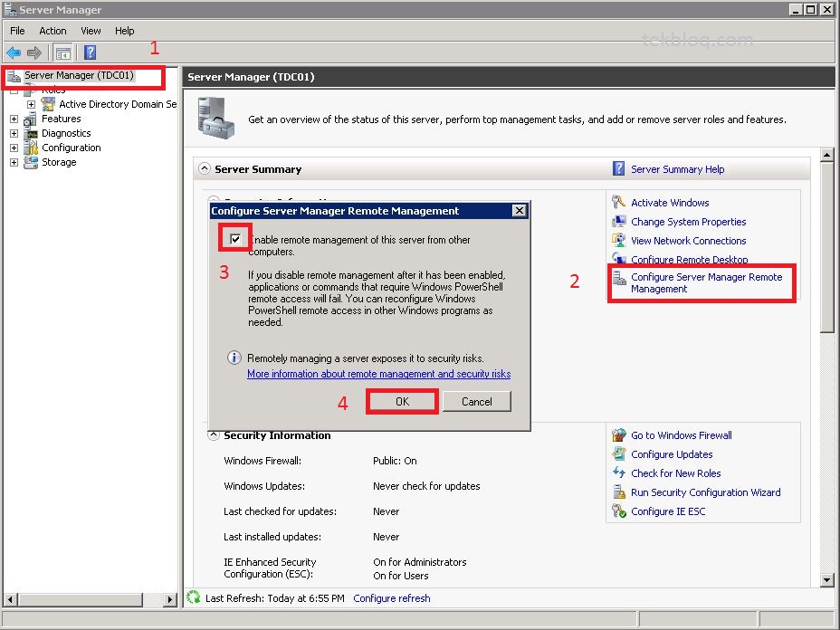Click the Configure Server Manager Remote Management icon

tap(619, 278)
